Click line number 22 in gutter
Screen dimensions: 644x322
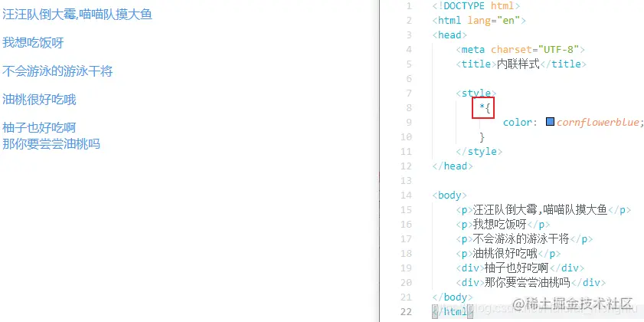point(406,312)
